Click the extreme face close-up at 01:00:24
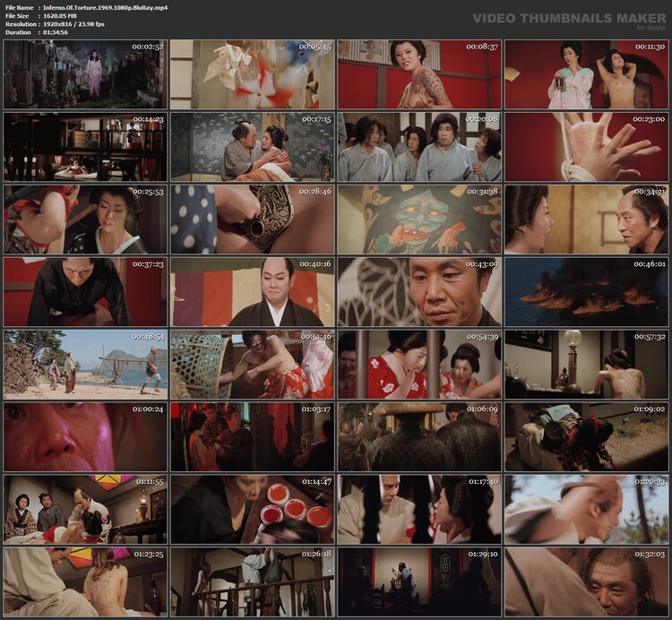This screenshot has width=672, height=620. point(85,436)
